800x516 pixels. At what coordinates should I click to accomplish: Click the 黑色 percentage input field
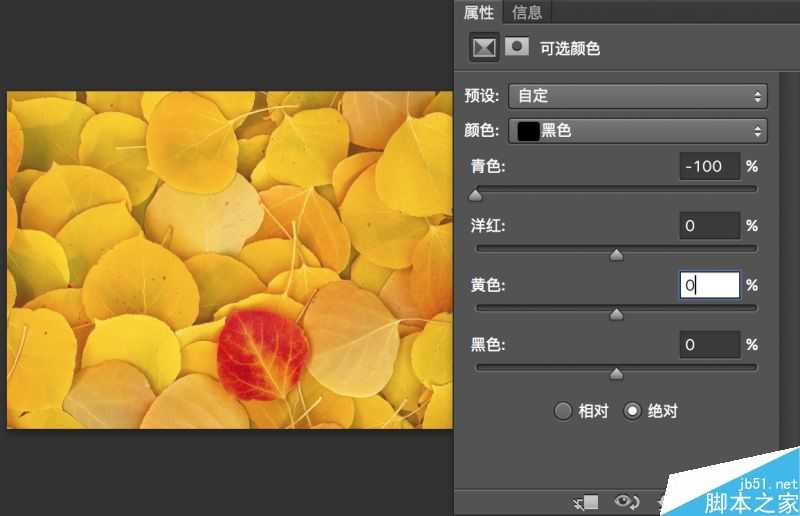[709, 345]
